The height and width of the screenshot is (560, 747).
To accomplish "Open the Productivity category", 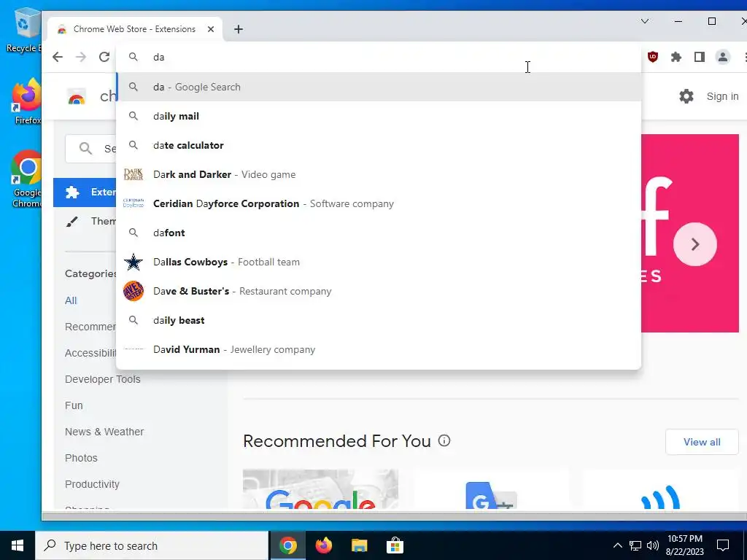I will tap(93, 484).
